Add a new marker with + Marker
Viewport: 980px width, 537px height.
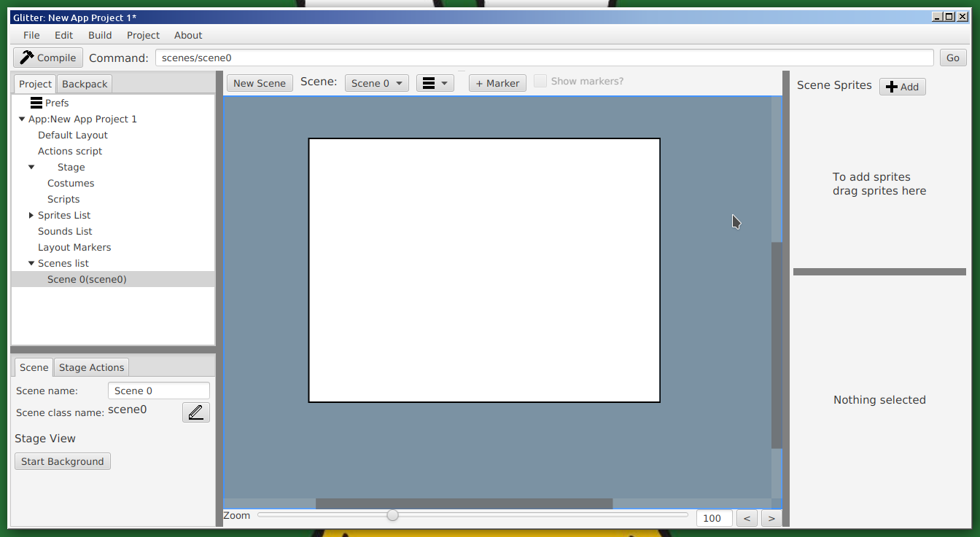tap(497, 83)
